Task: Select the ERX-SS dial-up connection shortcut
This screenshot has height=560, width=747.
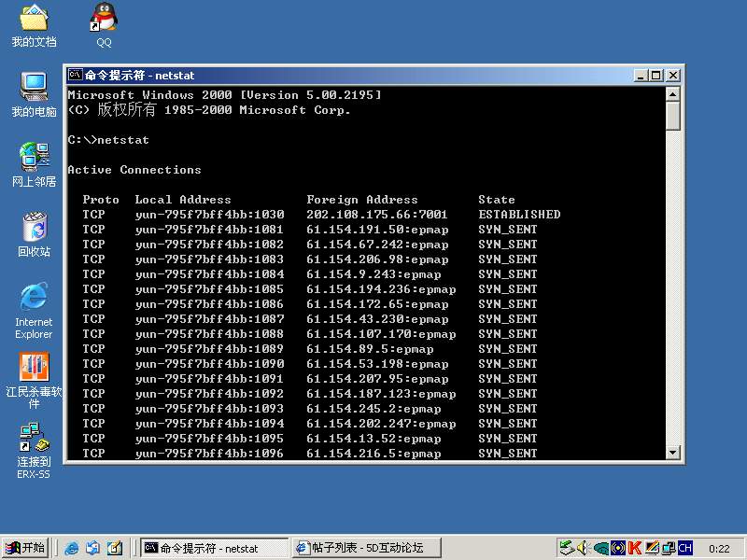Action: [34, 451]
